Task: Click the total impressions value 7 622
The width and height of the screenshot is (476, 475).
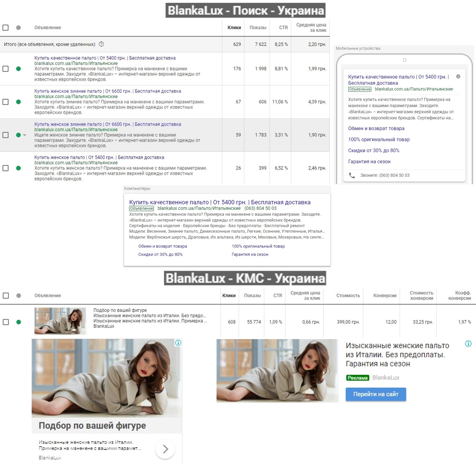Action: tap(261, 44)
